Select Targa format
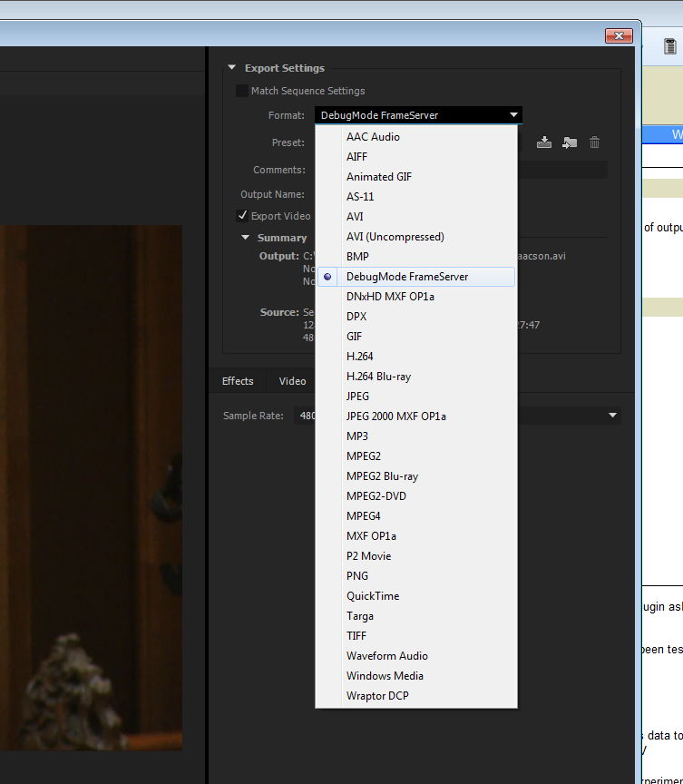 click(x=416, y=616)
